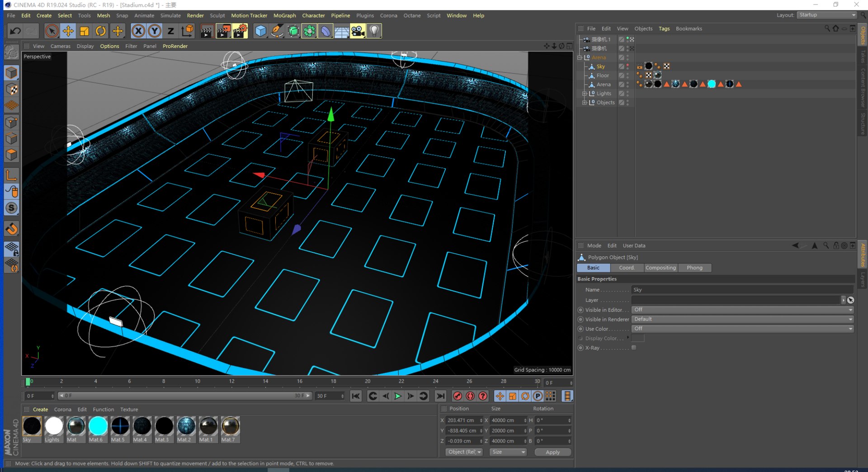This screenshot has width=868, height=472.
Task: Open Use Color dropdown
Action: coord(742,329)
